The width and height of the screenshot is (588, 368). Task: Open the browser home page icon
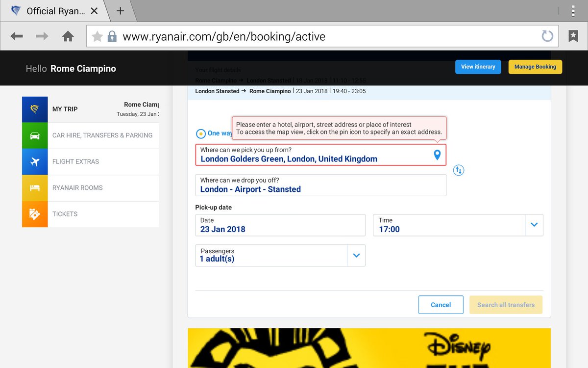coord(68,36)
